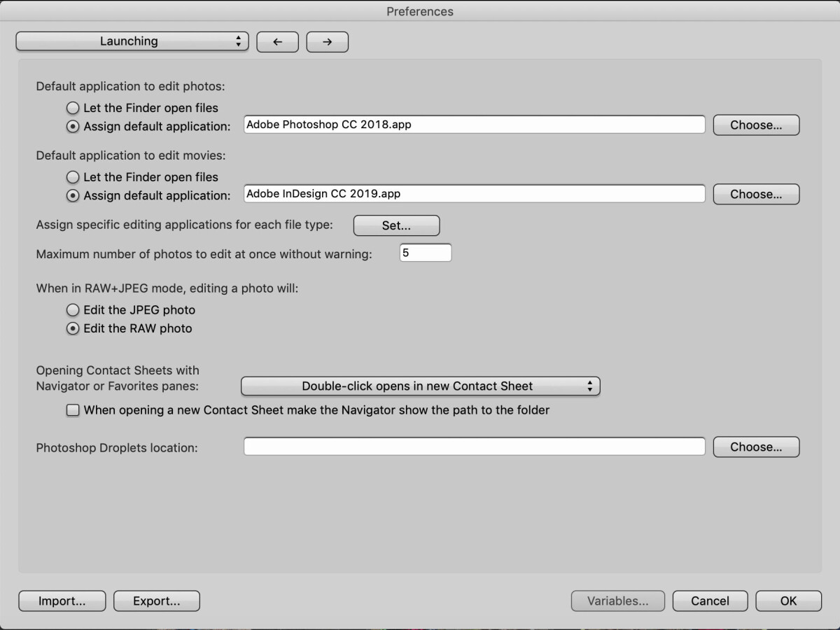
Task: Click the Adobe Photoshop CC 2018.app field
Action: click(475, 125)
